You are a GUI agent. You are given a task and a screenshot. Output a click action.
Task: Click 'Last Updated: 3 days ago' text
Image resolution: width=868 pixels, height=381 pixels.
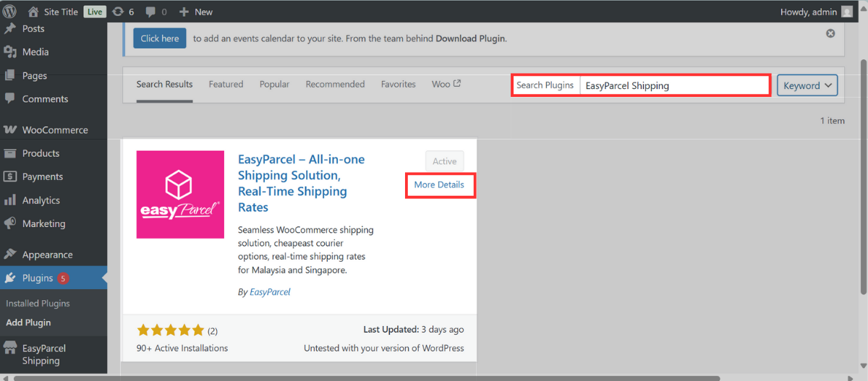click(414, 330)
